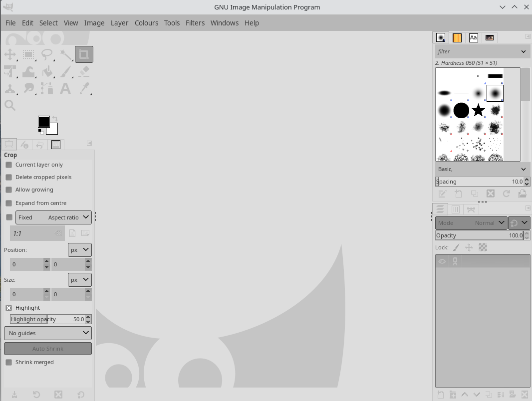Select the Colour Picker tool

tap(84, 89)
